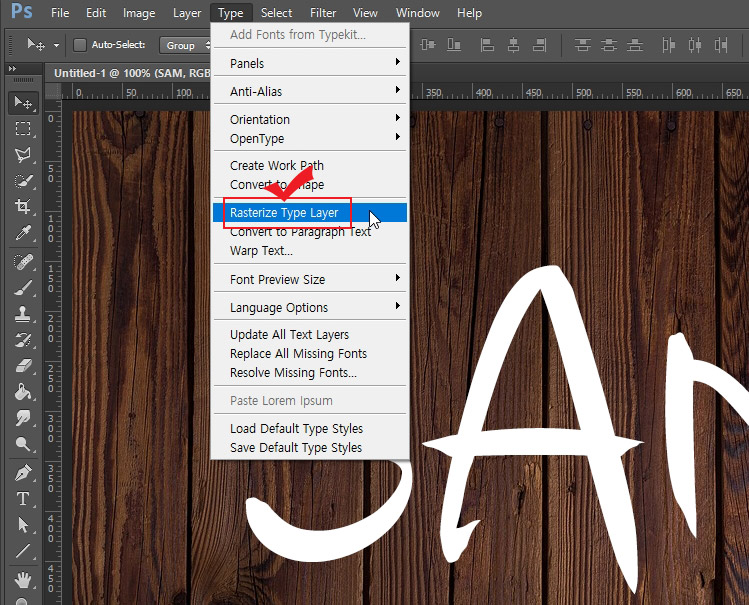Click distribute bottom edges icon
This screenshot has height=605, width=749.
(x=634, y=45)
